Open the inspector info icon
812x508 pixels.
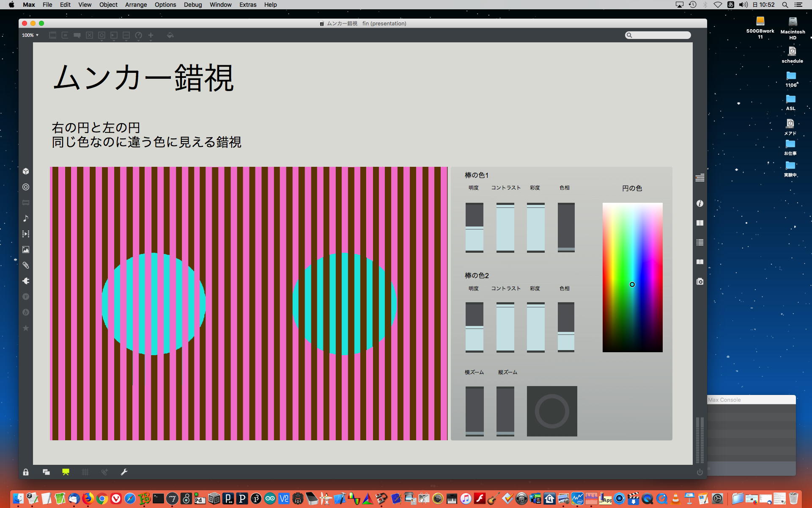700,204
